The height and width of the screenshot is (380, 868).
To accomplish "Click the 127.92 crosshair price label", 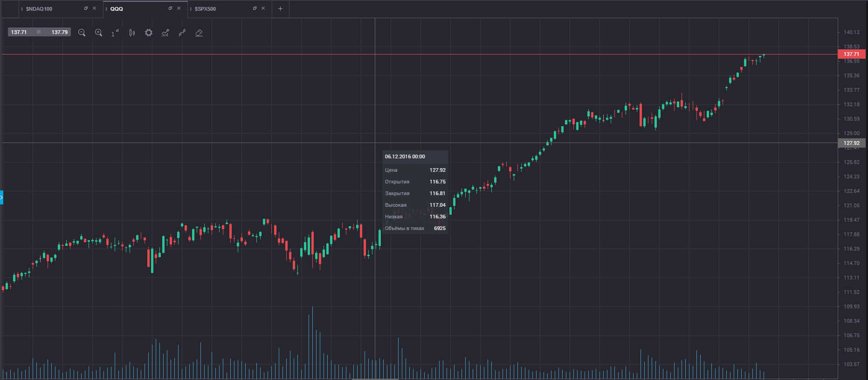I will (852, 143).
